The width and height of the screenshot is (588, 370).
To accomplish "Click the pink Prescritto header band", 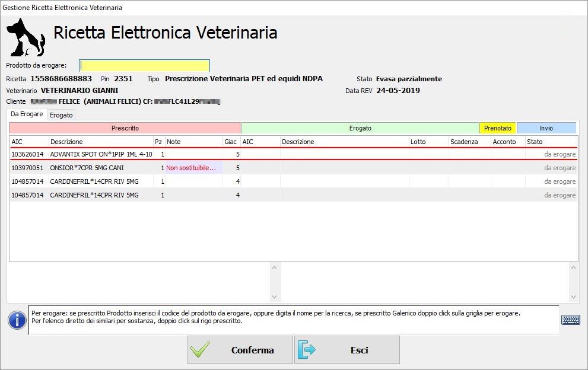I will [125, 128].
